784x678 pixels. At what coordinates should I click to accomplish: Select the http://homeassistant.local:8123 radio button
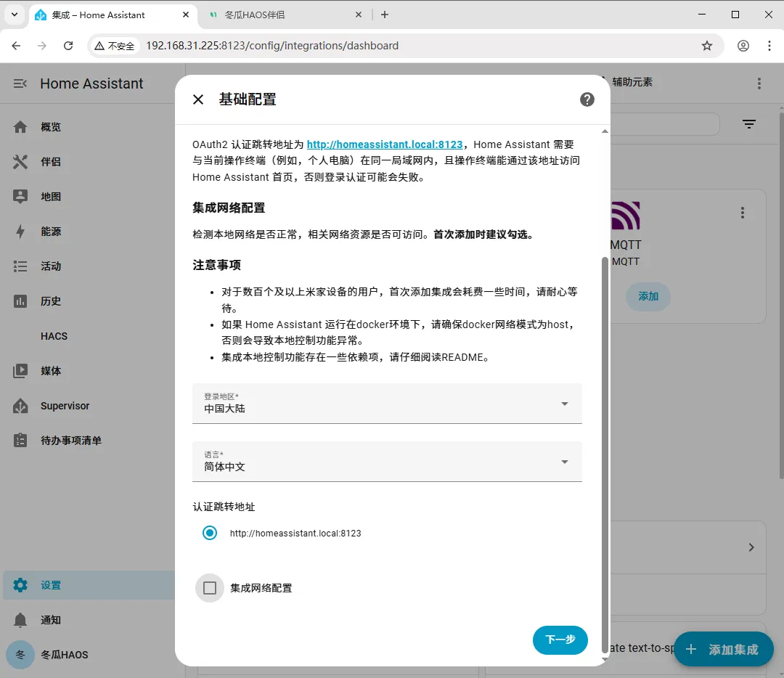210,533
